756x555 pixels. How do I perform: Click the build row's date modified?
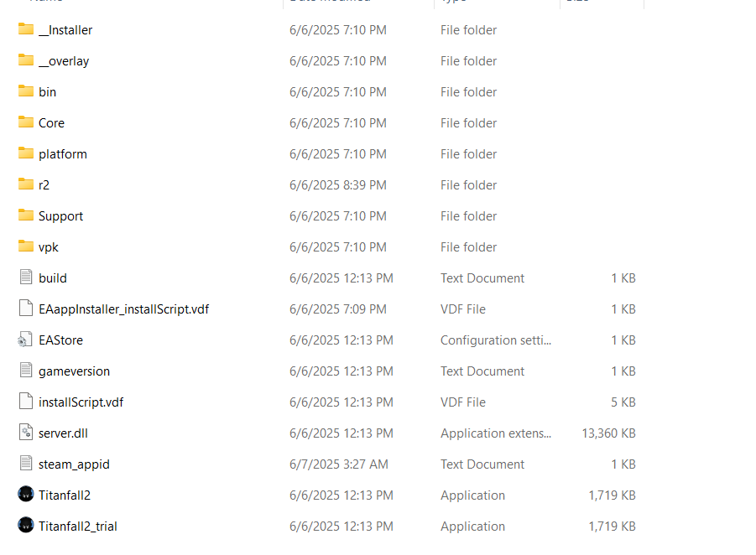342,278
